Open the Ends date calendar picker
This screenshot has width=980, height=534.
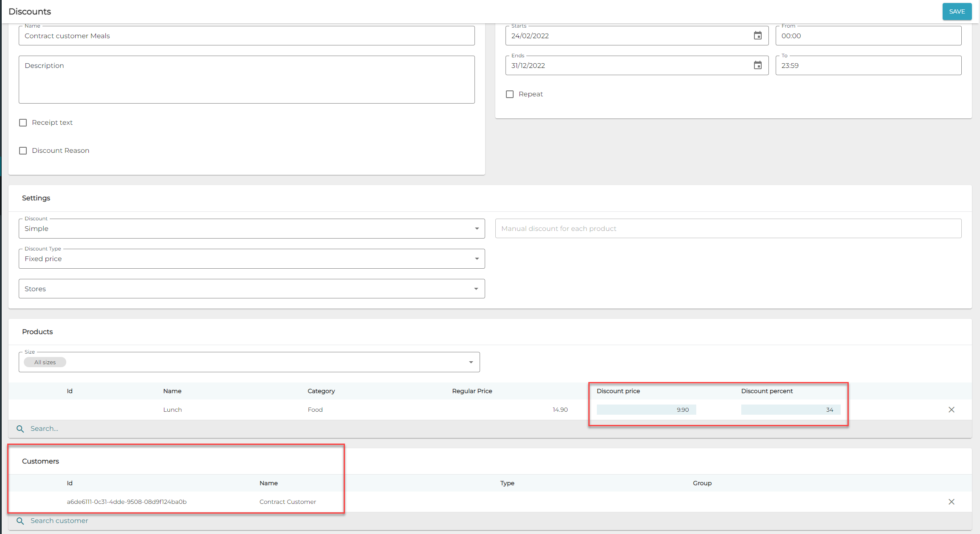pyautogui.click(x=757, y=65)
